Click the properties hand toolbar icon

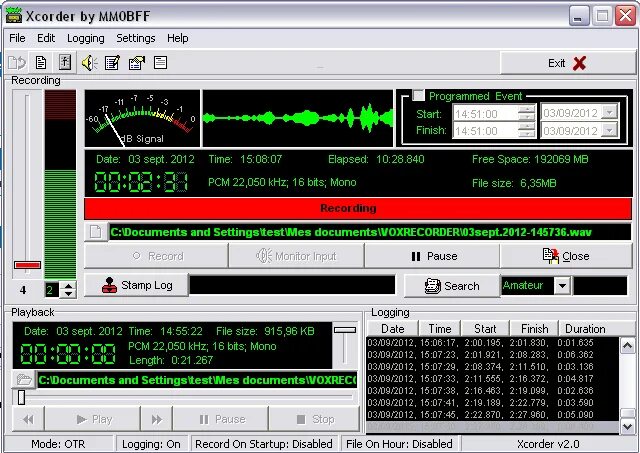pos(137,63)
